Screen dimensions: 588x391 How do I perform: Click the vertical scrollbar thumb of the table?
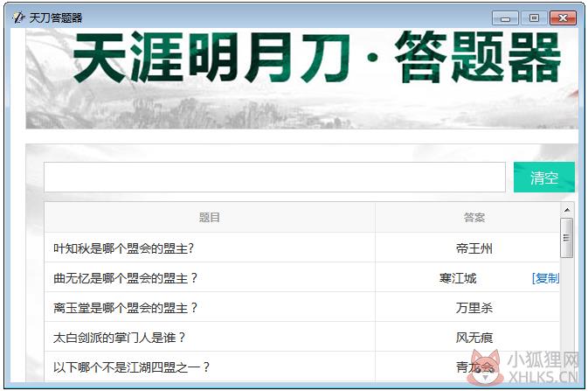tap(567, 238)
